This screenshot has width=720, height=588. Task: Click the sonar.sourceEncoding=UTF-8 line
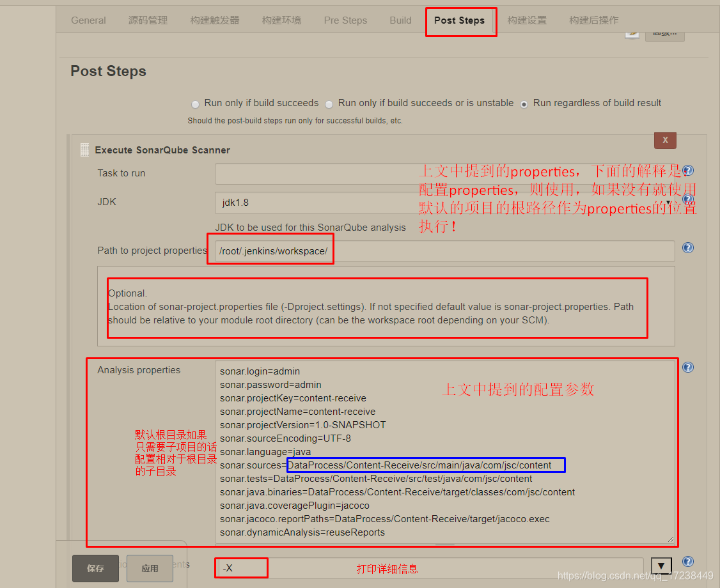(285, 438)
